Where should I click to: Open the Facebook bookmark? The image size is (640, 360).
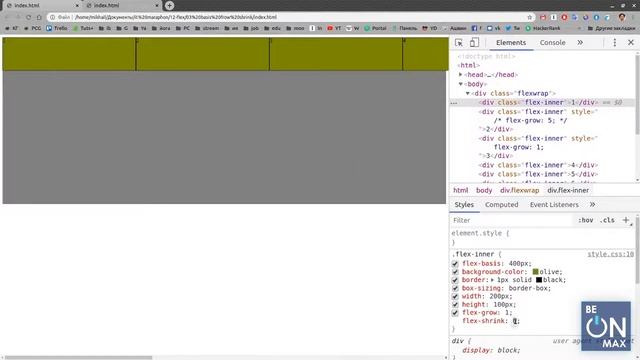[477, 28]
